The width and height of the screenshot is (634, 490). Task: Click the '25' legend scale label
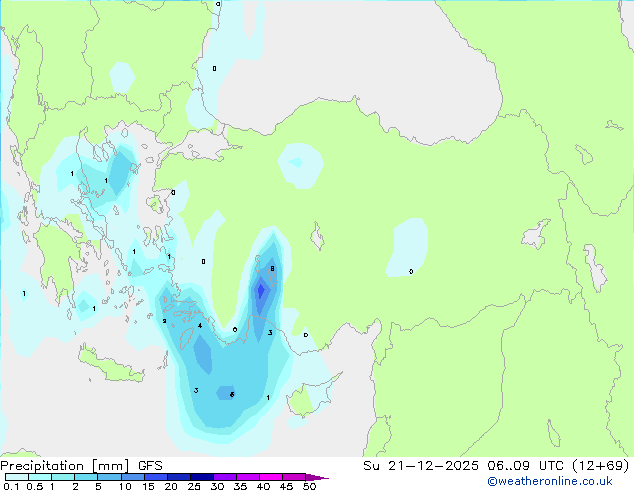coord(194,486)
